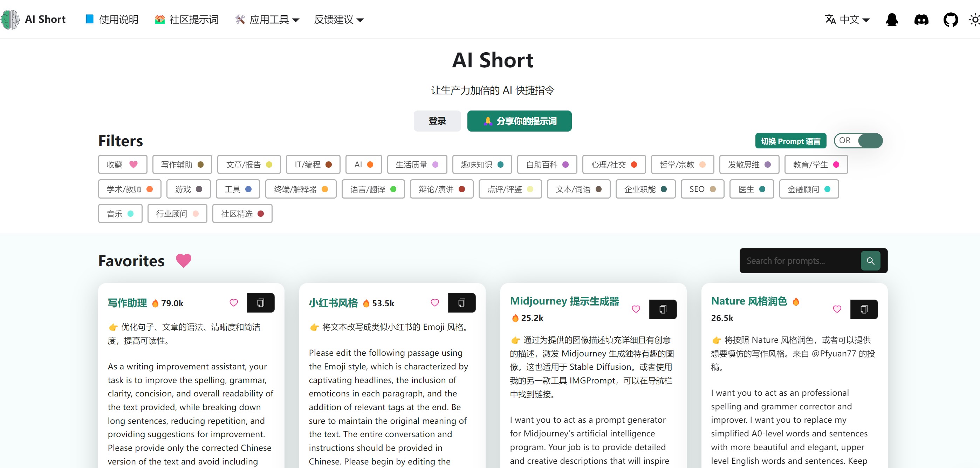Viewport: 980px width, 468px height.
Task: Copy the 小红书风格 prompt using its copy icon
Action: click(462, 303)
